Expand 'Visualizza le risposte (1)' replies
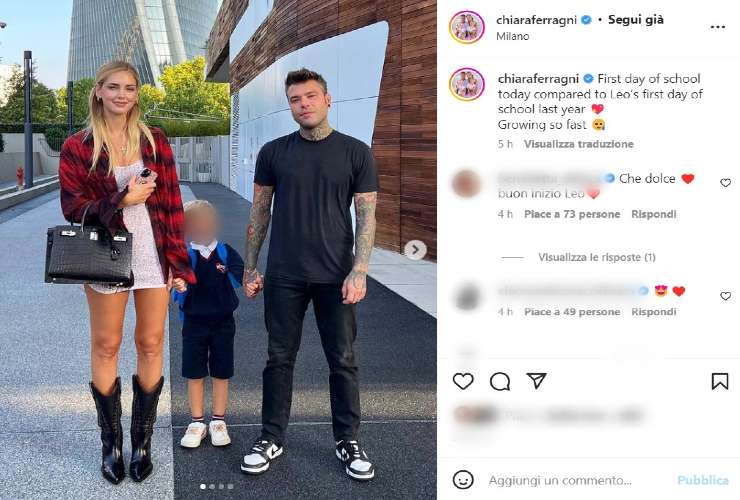The height and width of the screenshot is (500, 740). [x=597, y=257]
